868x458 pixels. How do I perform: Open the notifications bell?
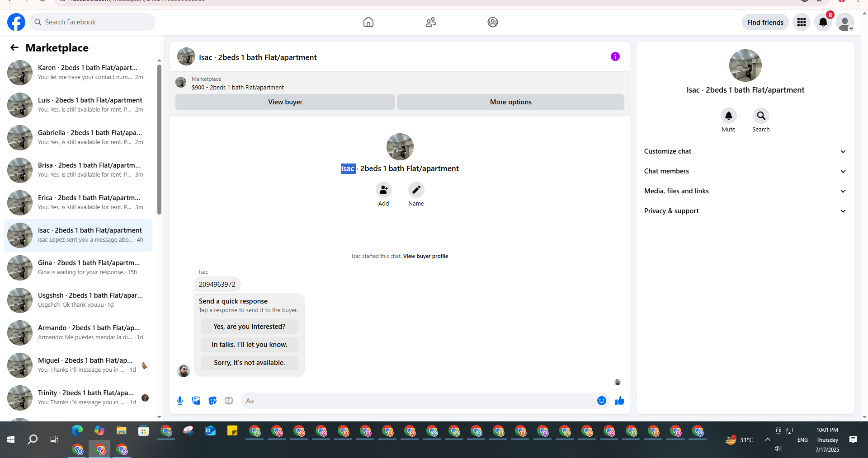tap(823, 22)
